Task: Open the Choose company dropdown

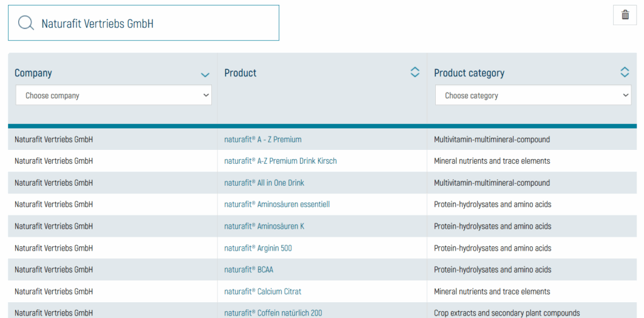Action: pos(114,95)
